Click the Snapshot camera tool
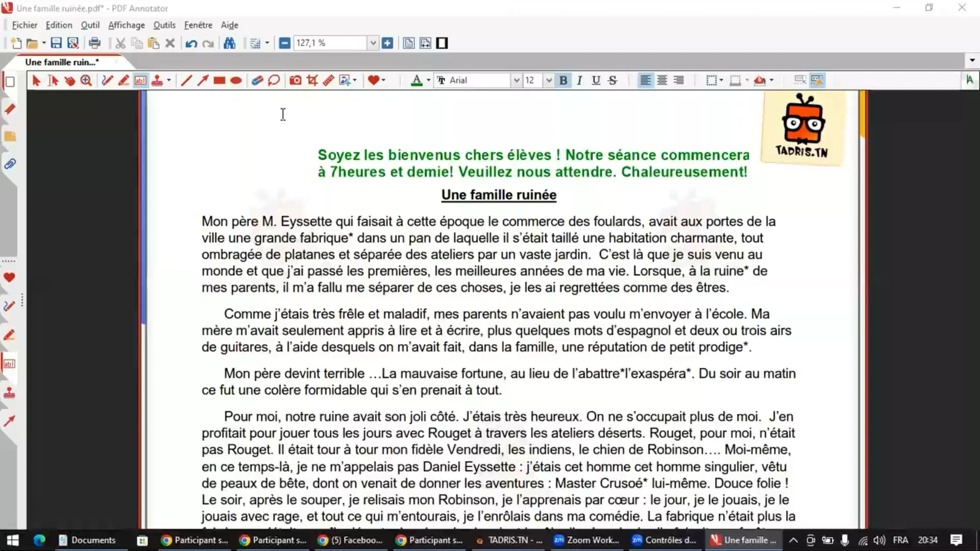Image resolution: width=980 pixels, height=551 pixels. pos(295,80)
